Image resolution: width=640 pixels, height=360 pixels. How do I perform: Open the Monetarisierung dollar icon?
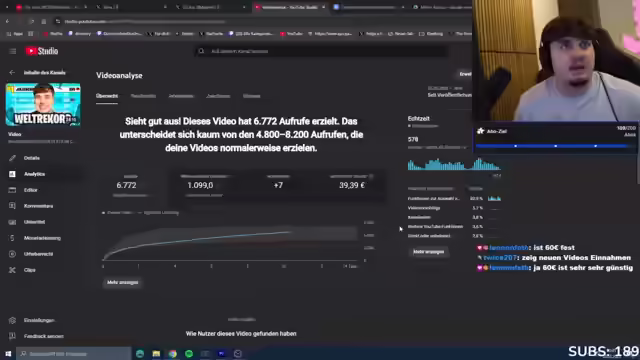12,238
